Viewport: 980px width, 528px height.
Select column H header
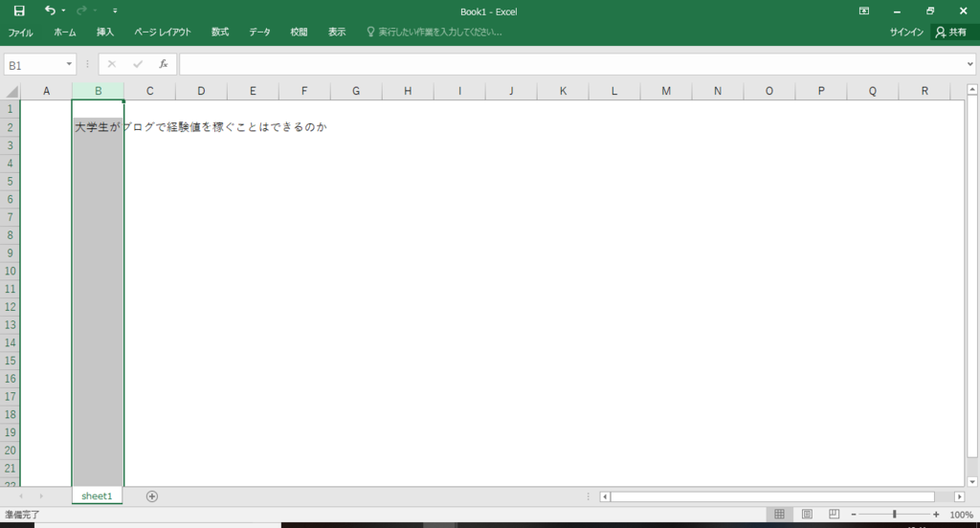(408, 91)
